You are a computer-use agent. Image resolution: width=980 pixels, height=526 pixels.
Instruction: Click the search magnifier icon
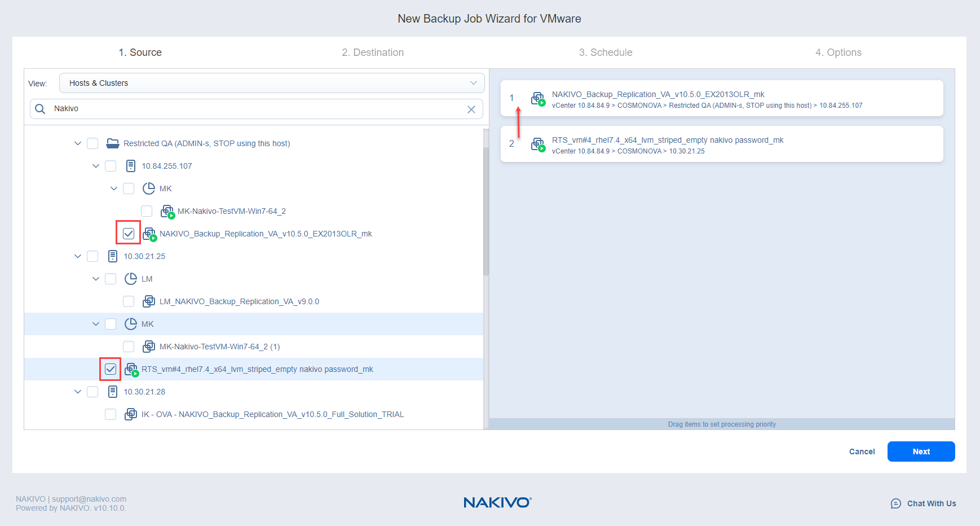[x=40, y=109]
